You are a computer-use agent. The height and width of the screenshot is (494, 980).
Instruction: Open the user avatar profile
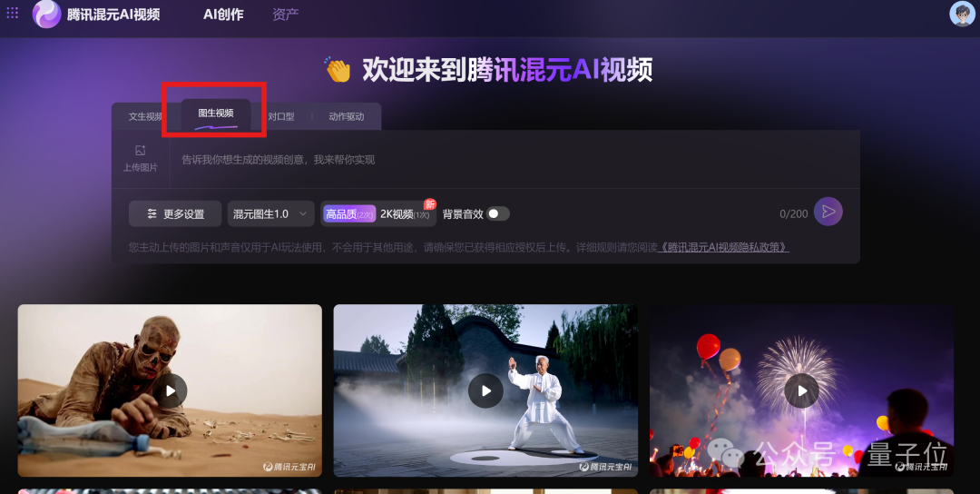pos(962,14)
